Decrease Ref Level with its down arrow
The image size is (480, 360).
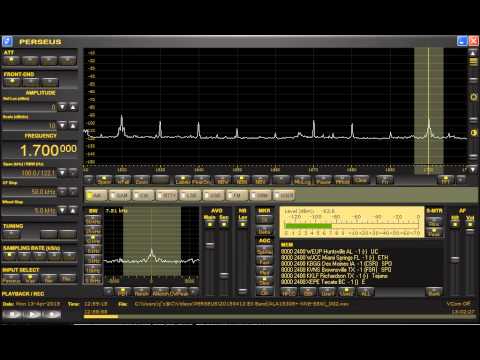coord(62,107)
